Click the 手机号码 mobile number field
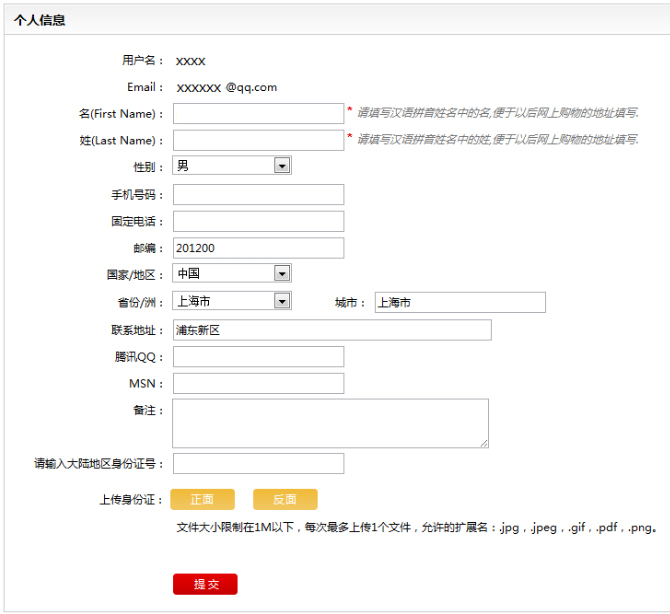Screen dimensions: 670x614 [x=258, y=194]
